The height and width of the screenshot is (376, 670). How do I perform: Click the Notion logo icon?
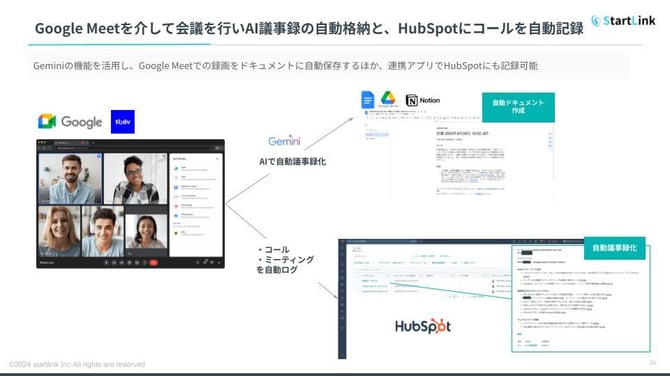[x=411, y=100]
